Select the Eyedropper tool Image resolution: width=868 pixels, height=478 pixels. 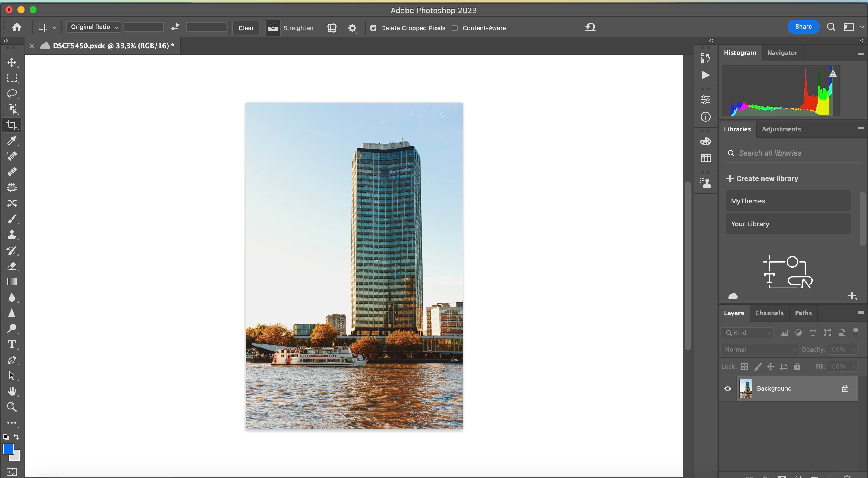point(12,140)
